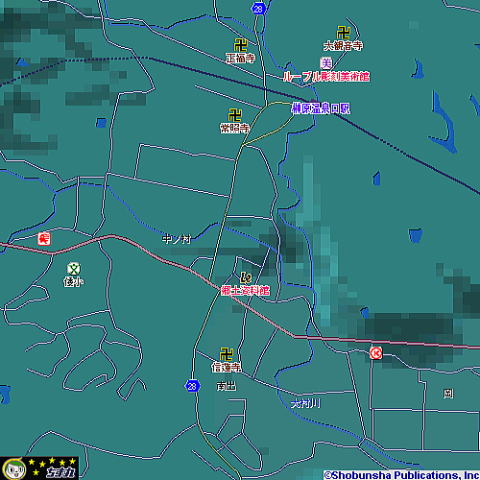Select the green school icon above 倭小
480x480 pixels.
point(73,268)
